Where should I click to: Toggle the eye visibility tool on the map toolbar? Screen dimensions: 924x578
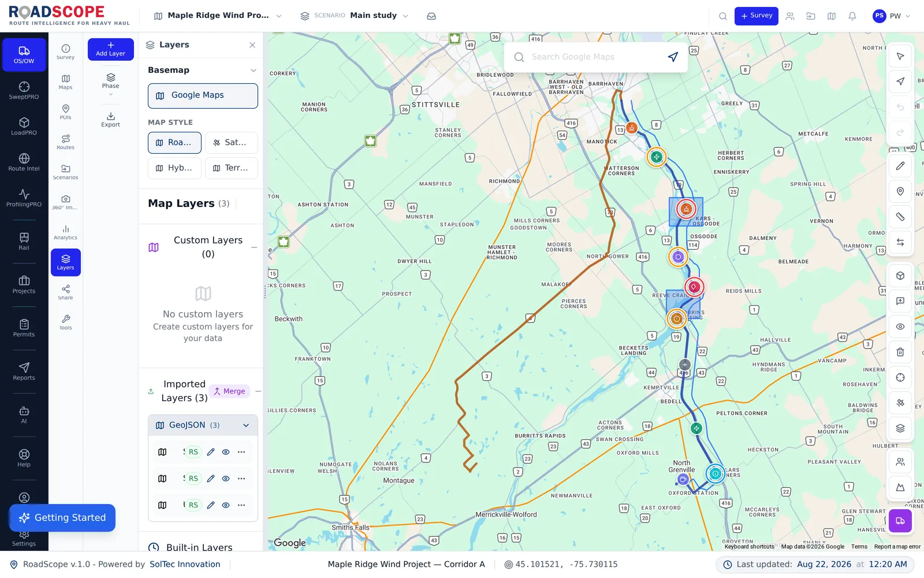click(x=900, y=327)
